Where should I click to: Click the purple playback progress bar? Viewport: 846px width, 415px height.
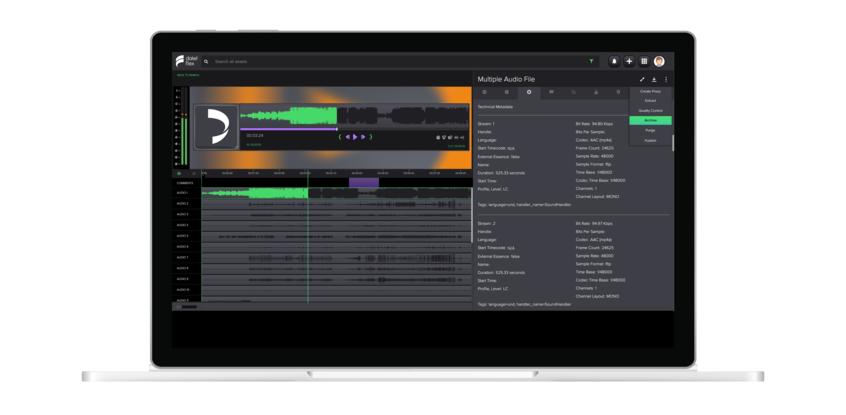[x=289, y=129]
